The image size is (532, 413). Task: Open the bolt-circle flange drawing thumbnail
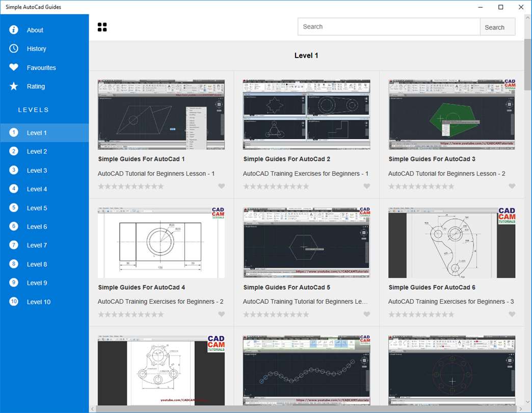(451, 370)
